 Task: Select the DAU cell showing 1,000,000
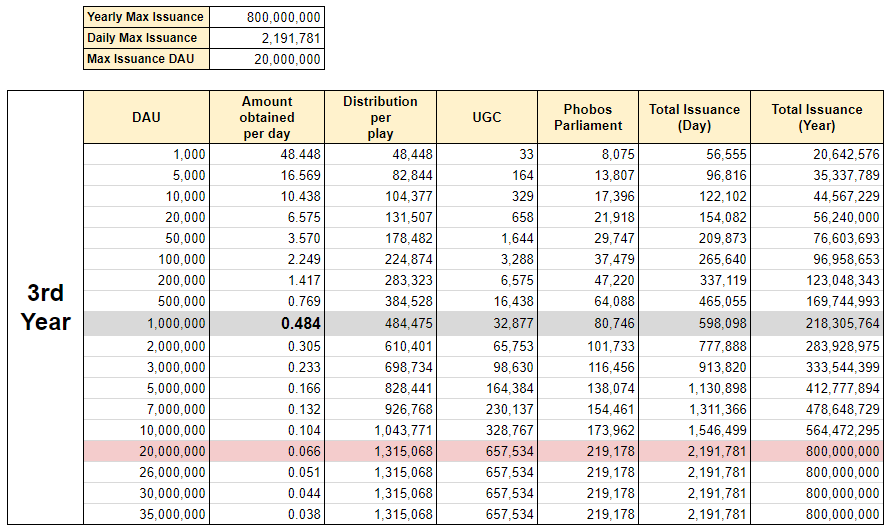click(146, 324)
